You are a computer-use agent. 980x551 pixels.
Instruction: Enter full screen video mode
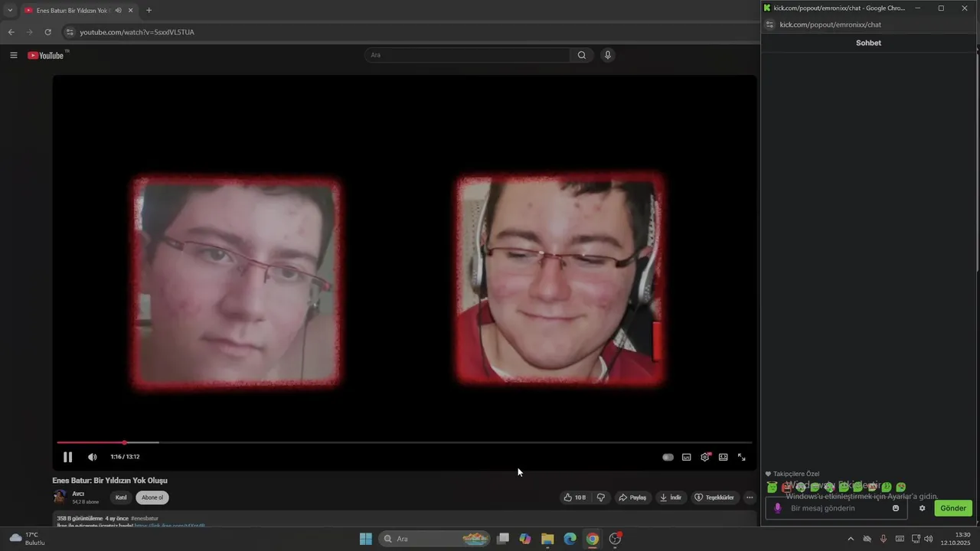click(x=741, y=457)
